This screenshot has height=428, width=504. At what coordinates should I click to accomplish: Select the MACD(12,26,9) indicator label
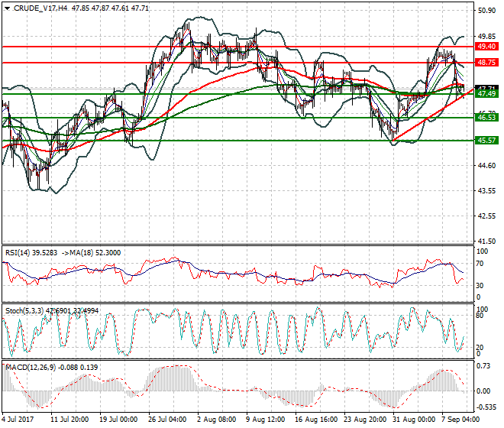pyautogui.click(x=31, y=368)
